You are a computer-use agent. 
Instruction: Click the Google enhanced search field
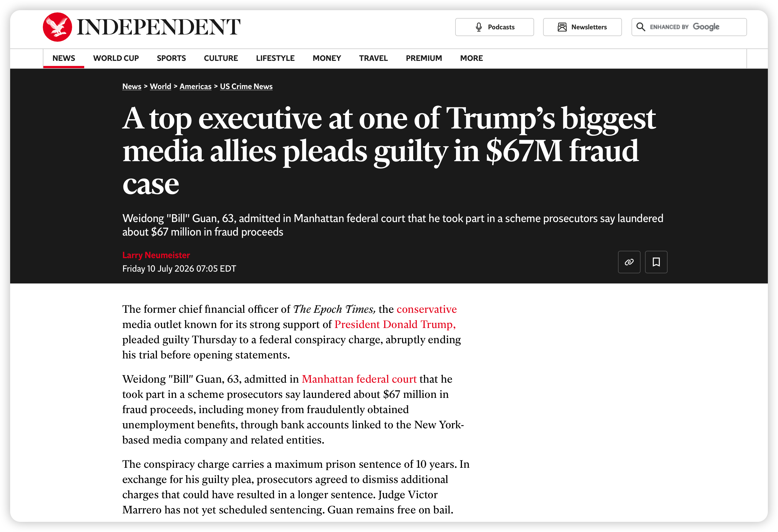point(689,27)
